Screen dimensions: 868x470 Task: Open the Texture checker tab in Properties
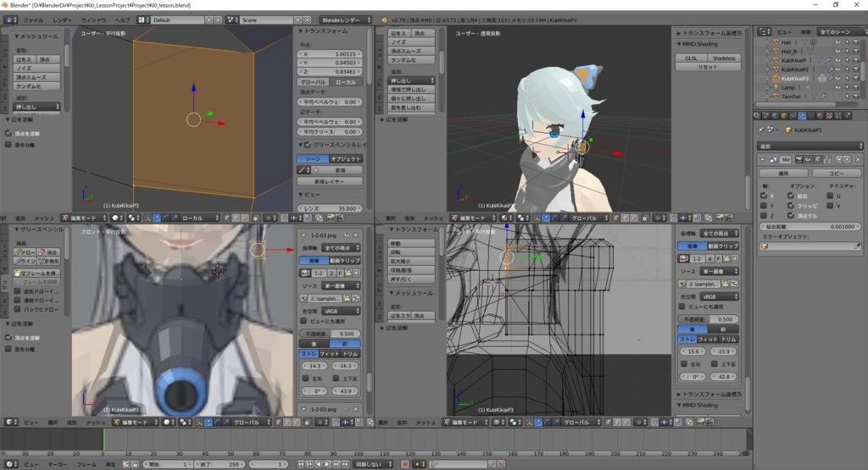(829, 115)
